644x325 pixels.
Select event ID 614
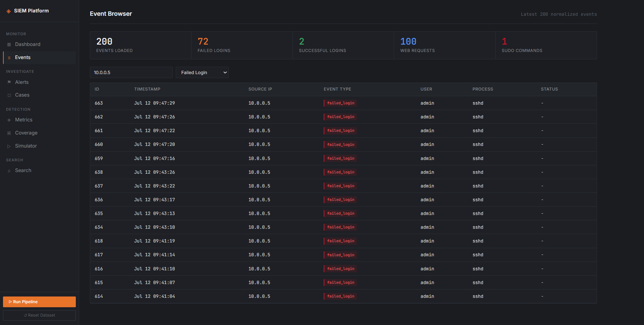pyautogui.click(x=99, y=296)
